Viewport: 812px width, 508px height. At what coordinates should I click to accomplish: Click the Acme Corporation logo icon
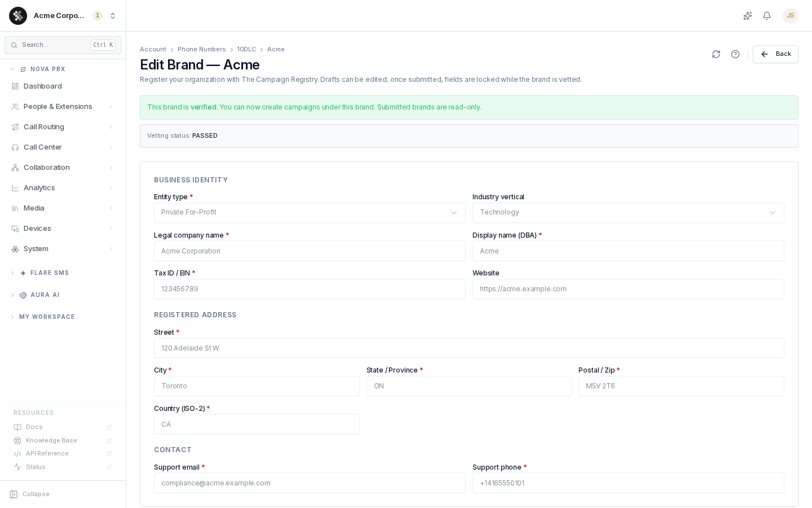(18, 16)
